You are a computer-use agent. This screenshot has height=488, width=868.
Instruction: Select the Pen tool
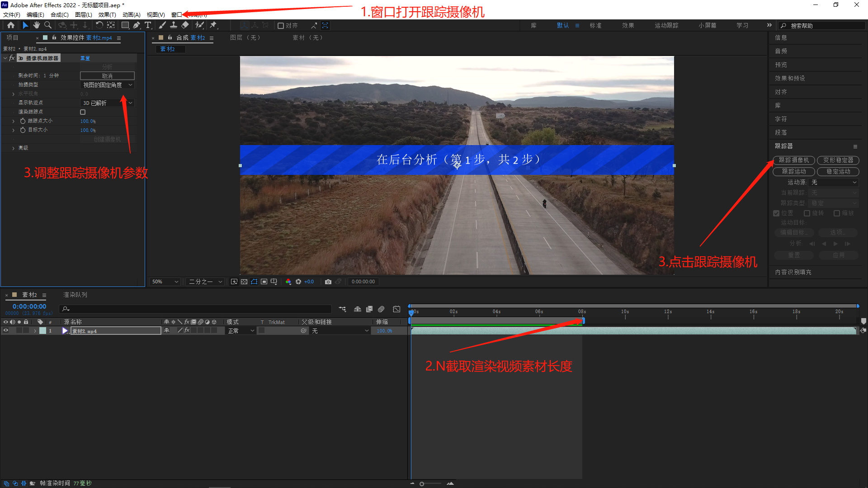point(136,25)
